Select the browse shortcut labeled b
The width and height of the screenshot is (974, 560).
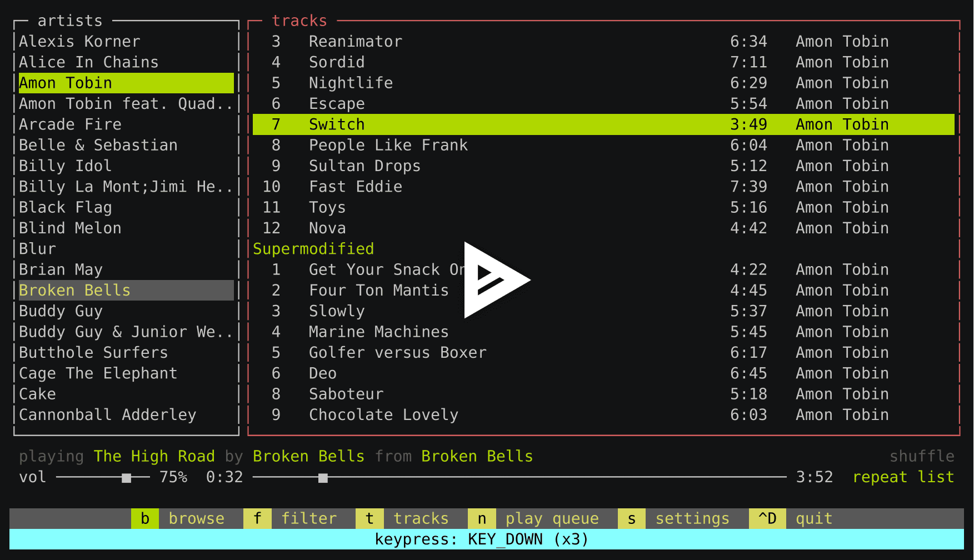[x=144, y=518]
